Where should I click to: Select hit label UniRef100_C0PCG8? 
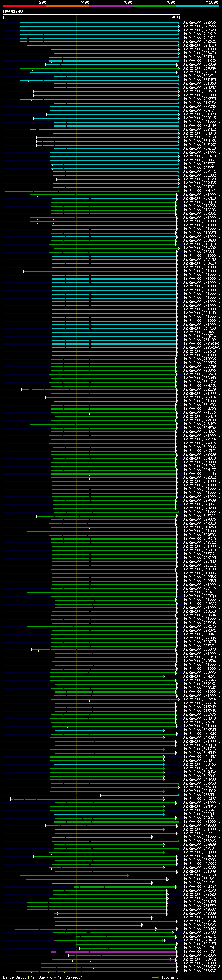point(199,137)
